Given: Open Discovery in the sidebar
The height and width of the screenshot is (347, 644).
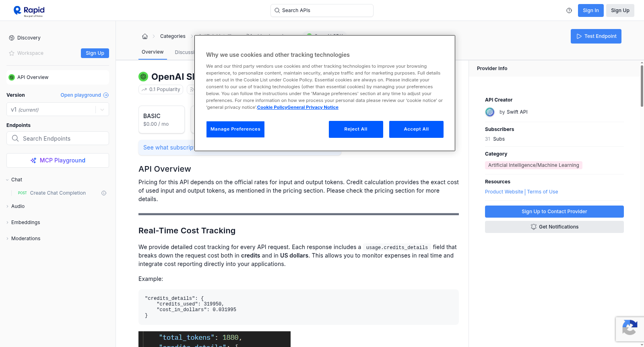Looking at the screenshot, I should point(29,38).
